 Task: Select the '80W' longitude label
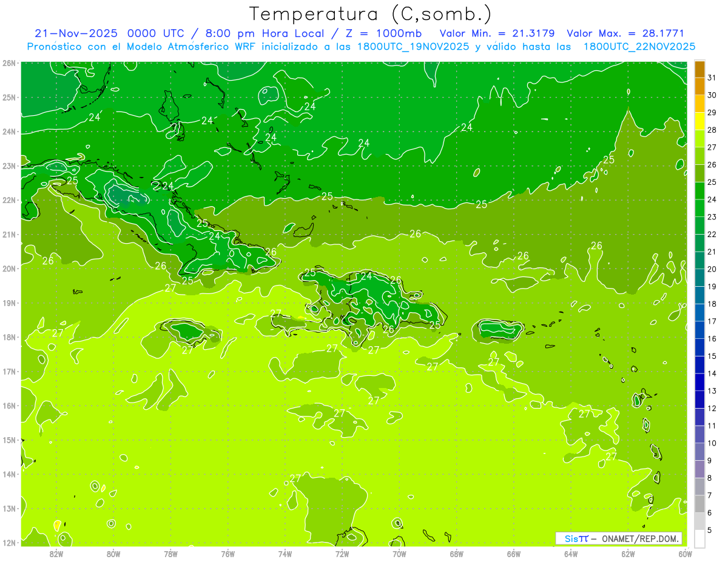[x=113, y=554]
